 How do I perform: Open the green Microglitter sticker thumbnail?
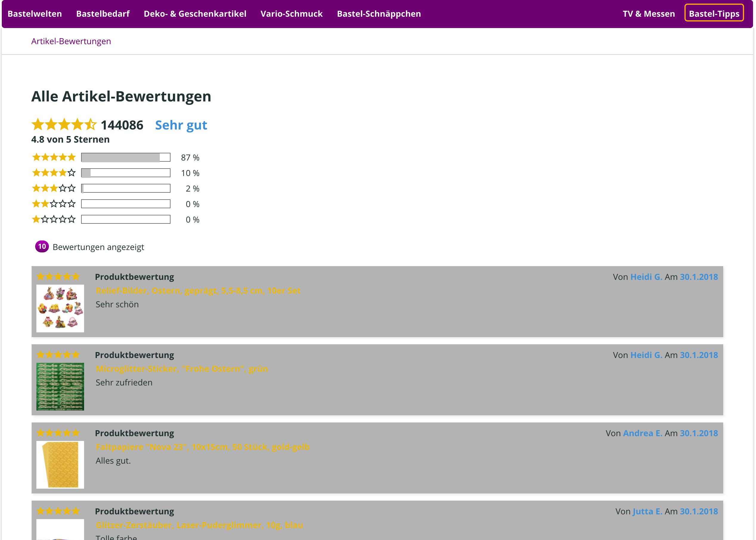[60, 386]
